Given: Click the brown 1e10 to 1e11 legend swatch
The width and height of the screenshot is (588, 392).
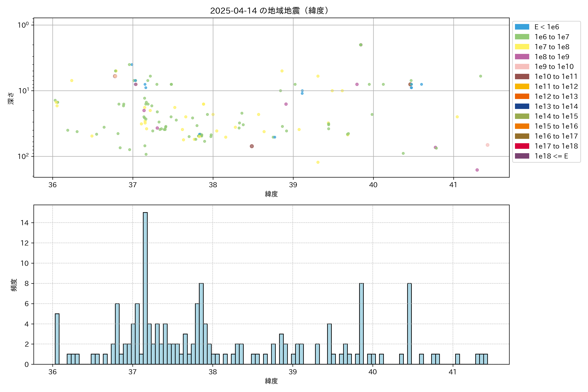Looking at the screenshot, I should tap(522, 76).
